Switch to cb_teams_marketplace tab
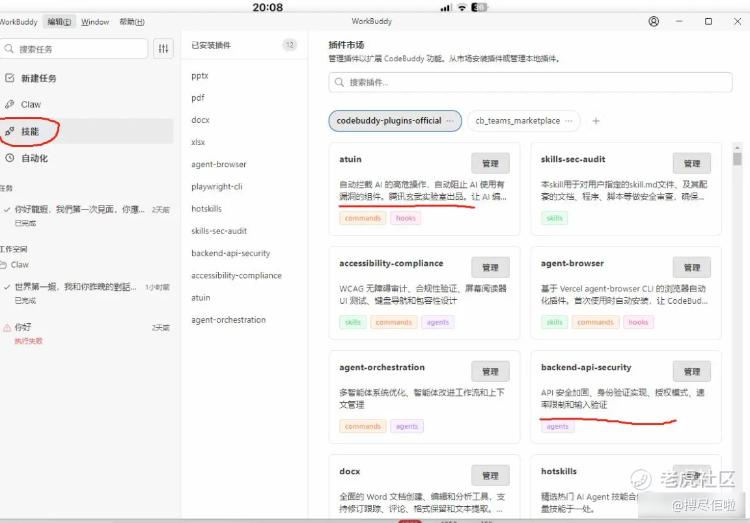Image resolution: width=750 pixels, height=523 pixels. coord(524,121)
